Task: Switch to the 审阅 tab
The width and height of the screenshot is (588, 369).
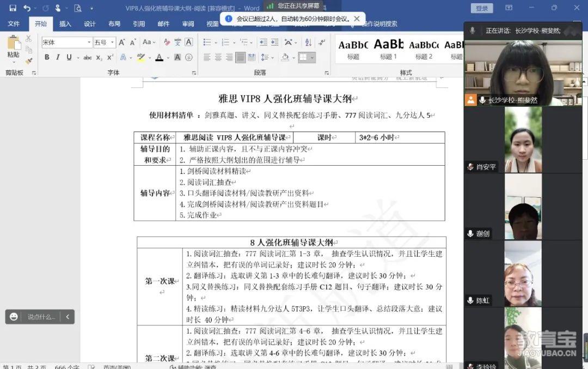Action: coord(188,23)
